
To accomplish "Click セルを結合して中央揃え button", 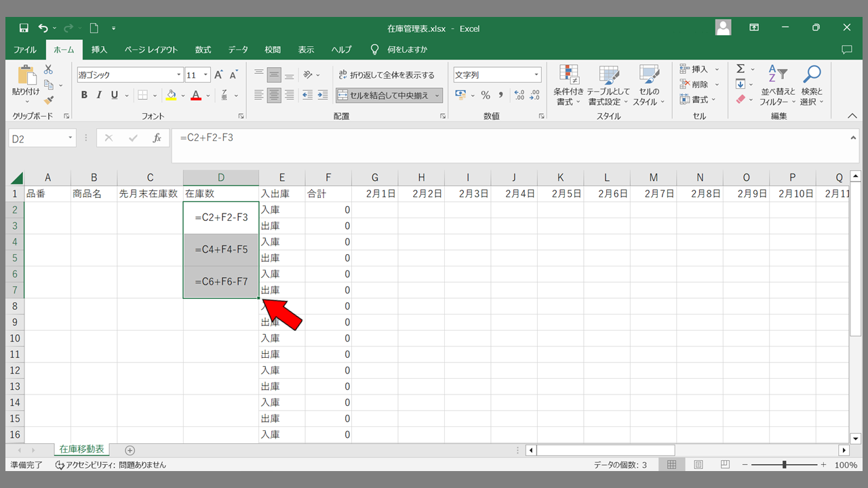I will (383, 96).
